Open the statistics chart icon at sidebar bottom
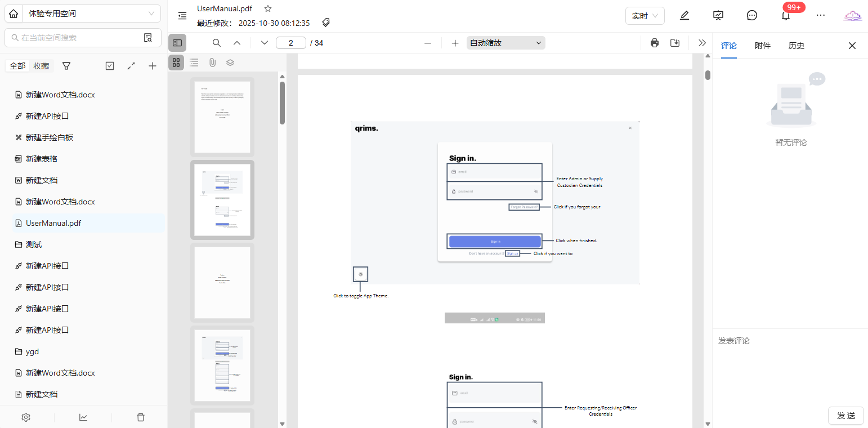Viewport: 868px width, 428px height. pyautogui.click(x=83, y=417)
